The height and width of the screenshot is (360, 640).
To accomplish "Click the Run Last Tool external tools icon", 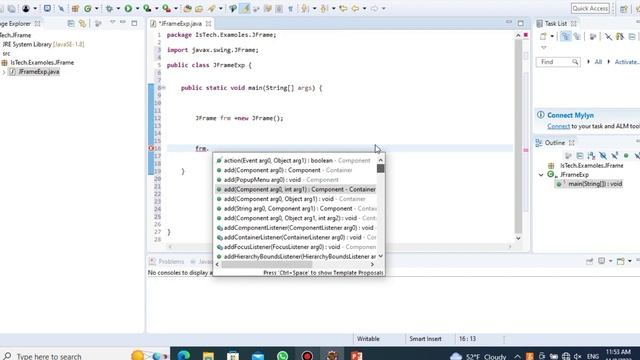I will (166, 8).
